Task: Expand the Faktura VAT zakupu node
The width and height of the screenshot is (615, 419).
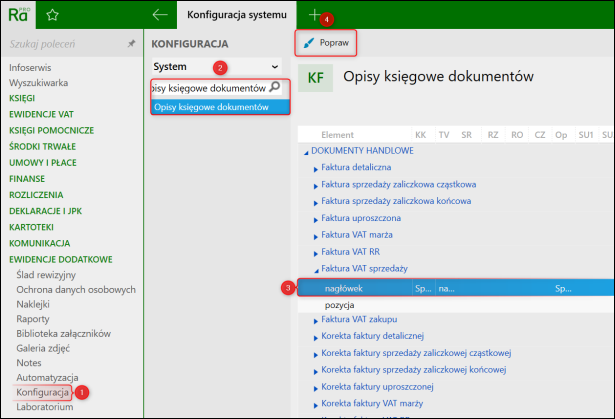Action: pyautogui.click(x=315, y=321)
